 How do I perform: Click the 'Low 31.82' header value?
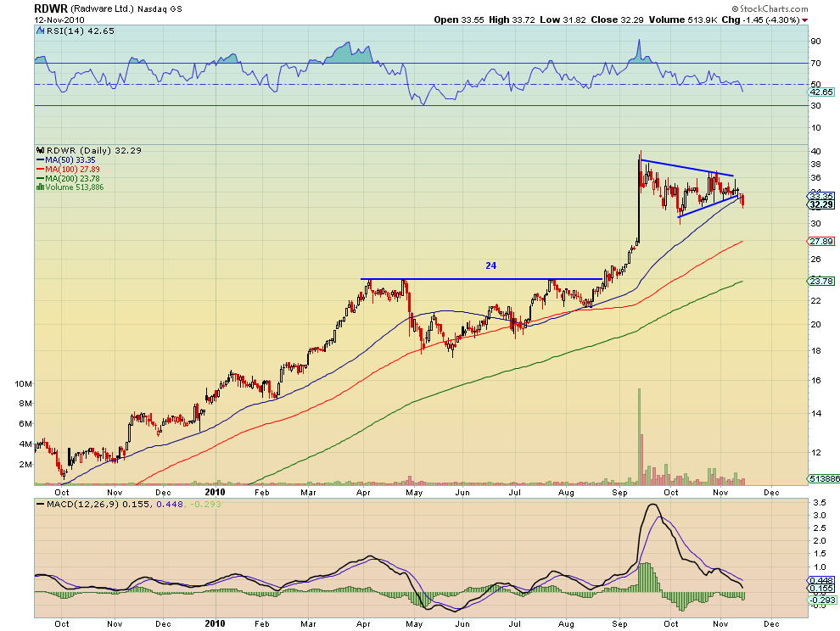click(x=563, y=20)
